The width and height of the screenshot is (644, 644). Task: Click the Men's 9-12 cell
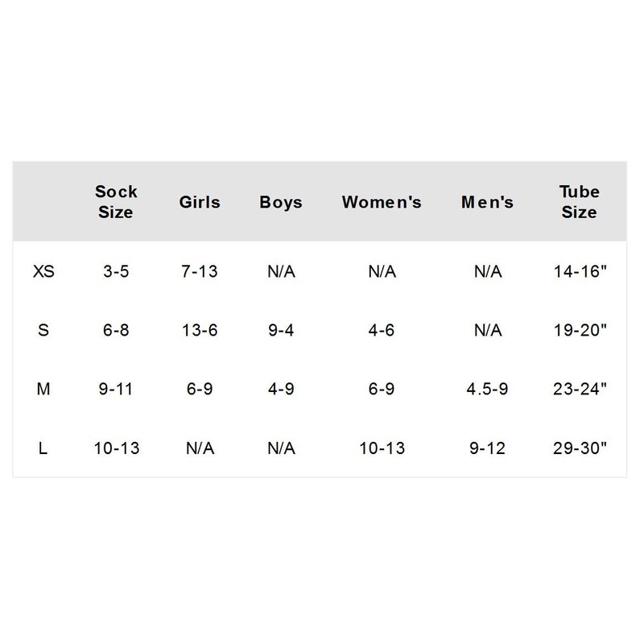pyautogui.click(x=486, y=448)
